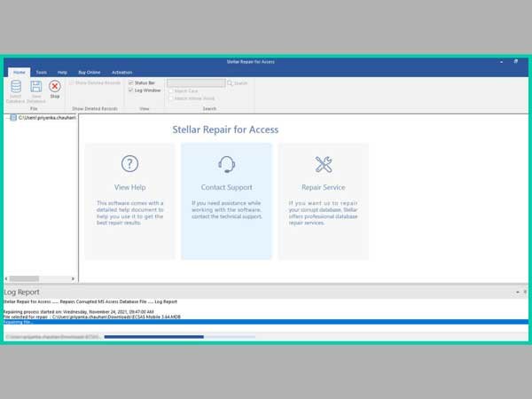Restore down the Stellar Repair window
532x399 pixels.
(516, 61)
